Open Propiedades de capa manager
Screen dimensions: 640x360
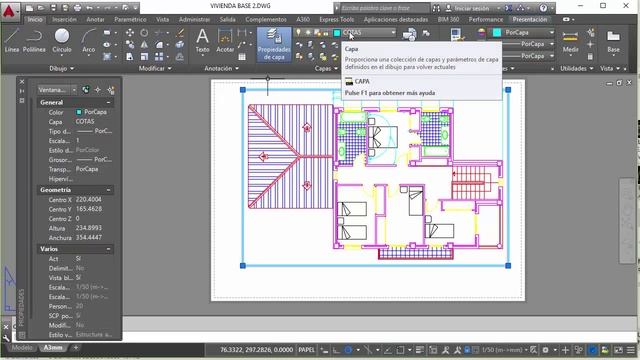(x=274, y=44)
